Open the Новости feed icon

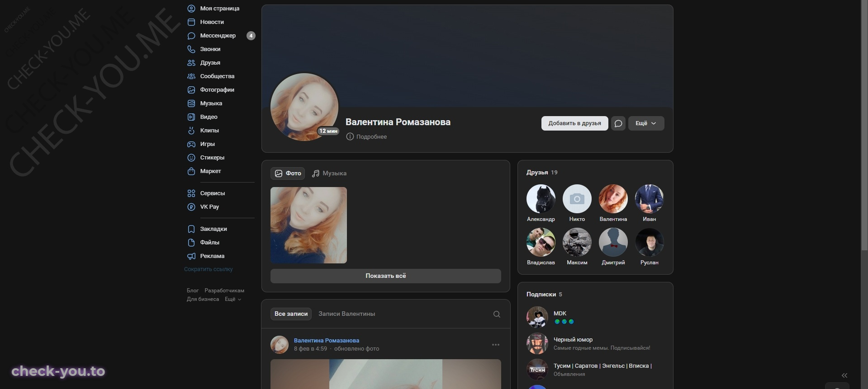click(x=191, y=22)
